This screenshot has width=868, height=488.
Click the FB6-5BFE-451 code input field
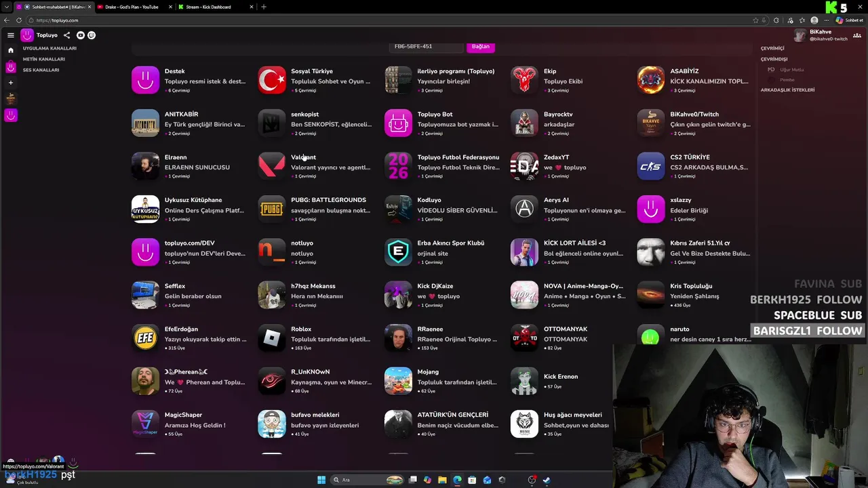tap(426, 46)
